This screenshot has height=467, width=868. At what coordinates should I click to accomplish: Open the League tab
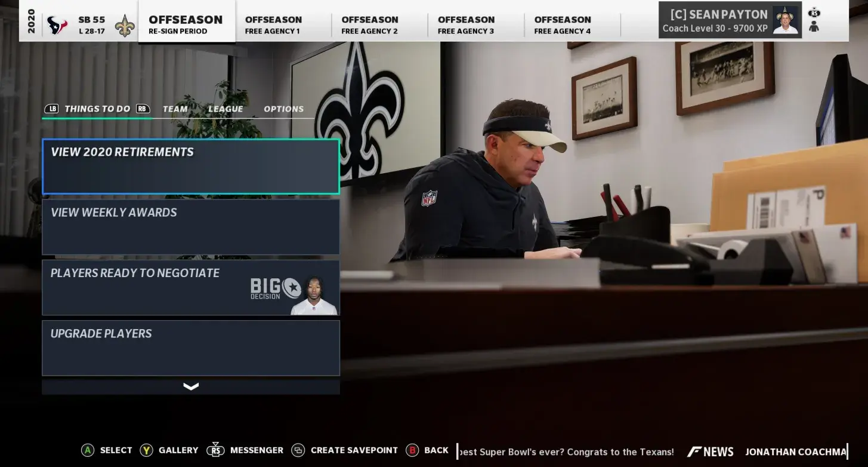pos(226,109)
